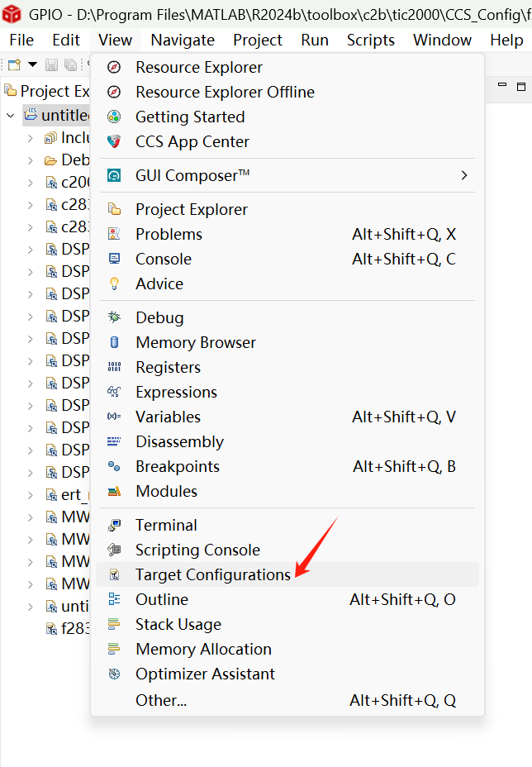Image resolution: width=532 pixels, height=767 pixels.
Task: Click the Getting Started icon
Action: coord(114,117)
